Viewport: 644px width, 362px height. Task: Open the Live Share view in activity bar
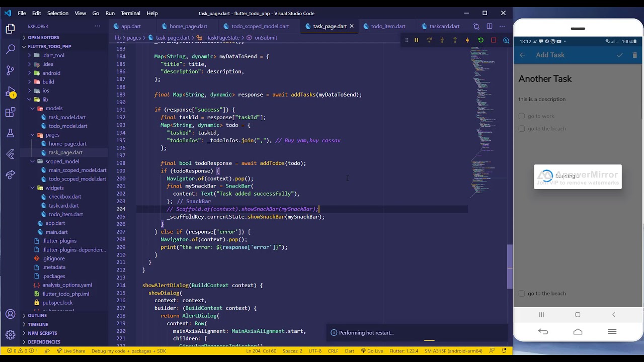[10, 175]
